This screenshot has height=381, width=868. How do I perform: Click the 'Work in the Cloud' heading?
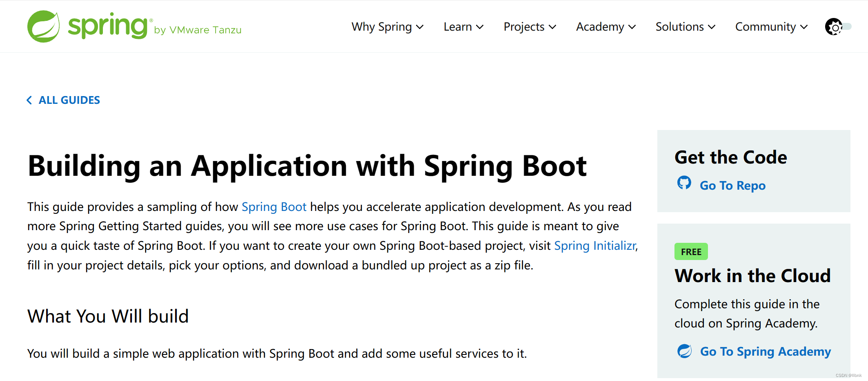tap(752, 276)
